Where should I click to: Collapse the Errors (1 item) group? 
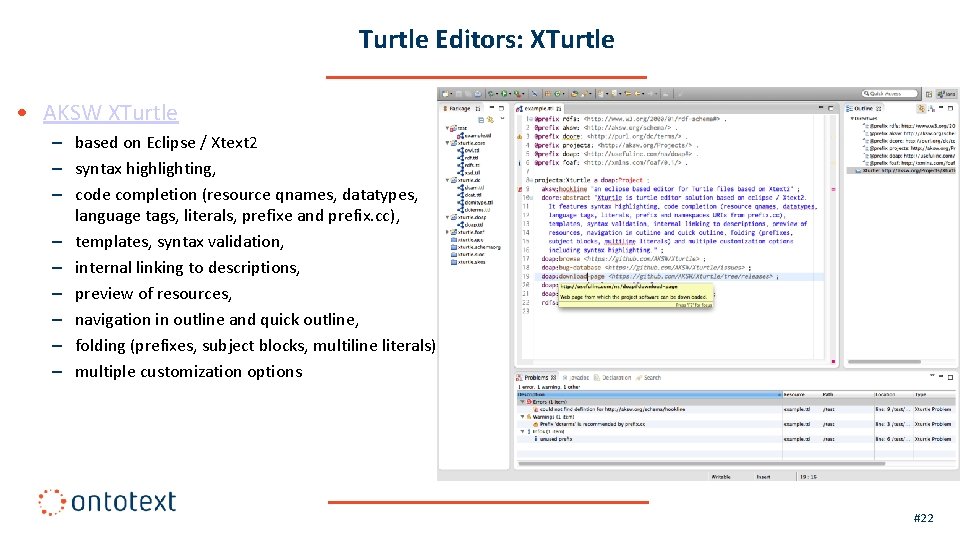coord(523,402)
